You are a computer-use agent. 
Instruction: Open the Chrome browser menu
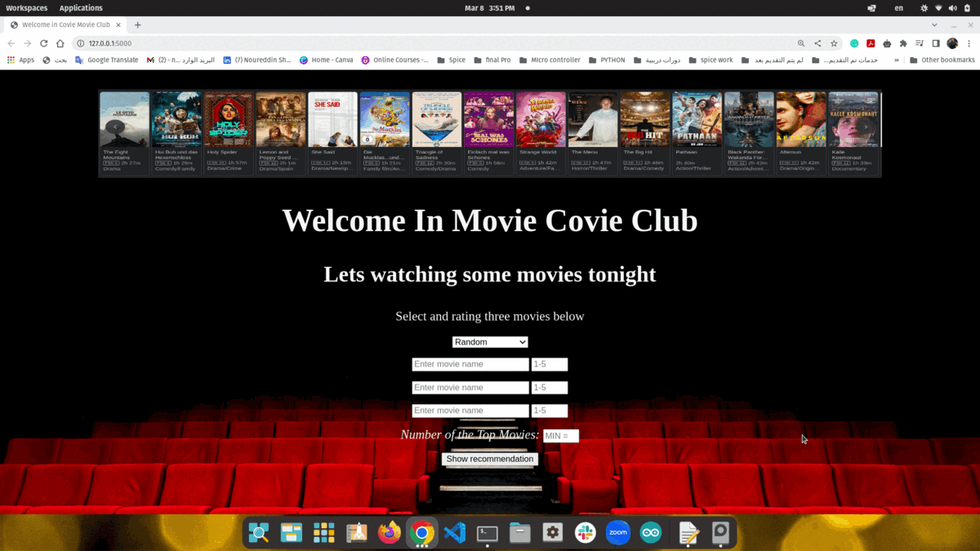969,43
